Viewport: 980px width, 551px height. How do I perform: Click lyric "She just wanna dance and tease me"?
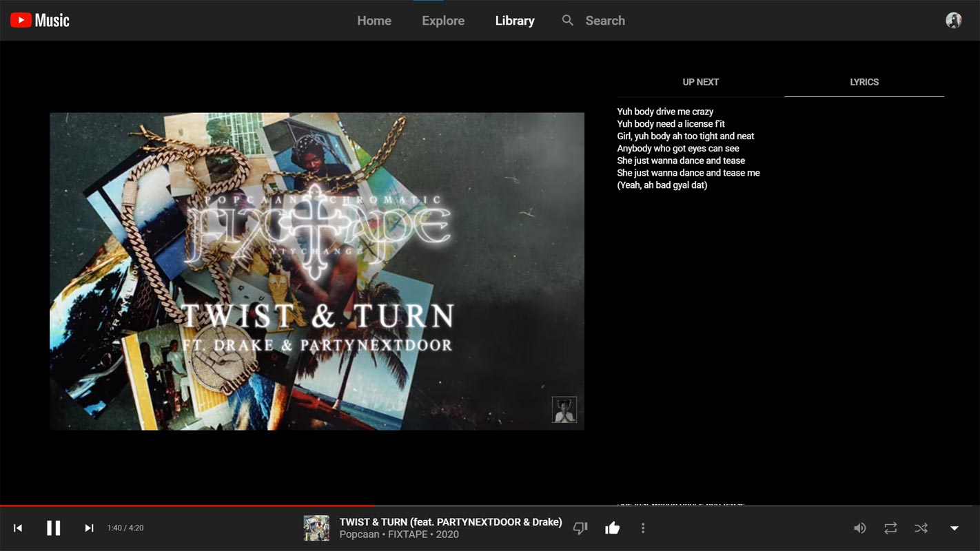pos(688,173)
